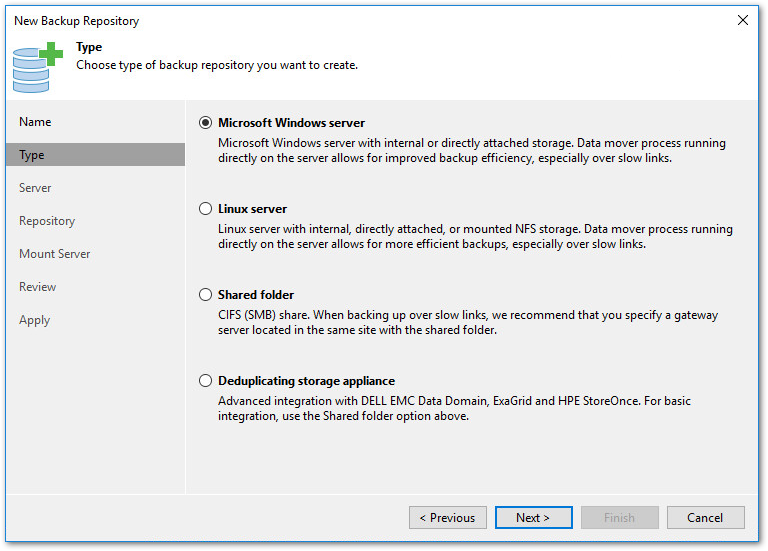The image size is (768, 551).
Task: Open the Server step in wizard sidebar
Action: coord(35,188)
